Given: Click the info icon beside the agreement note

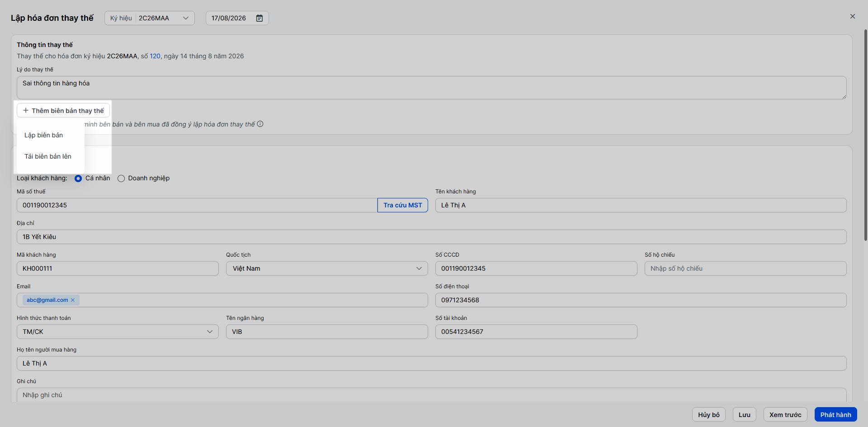Looking at the screenshot, I should (260, 124).
